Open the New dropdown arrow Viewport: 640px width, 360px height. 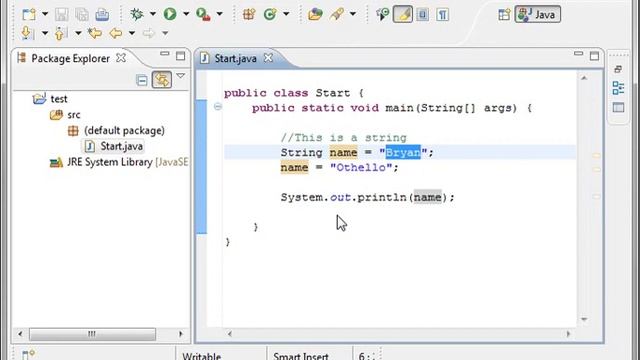(45, 14)
